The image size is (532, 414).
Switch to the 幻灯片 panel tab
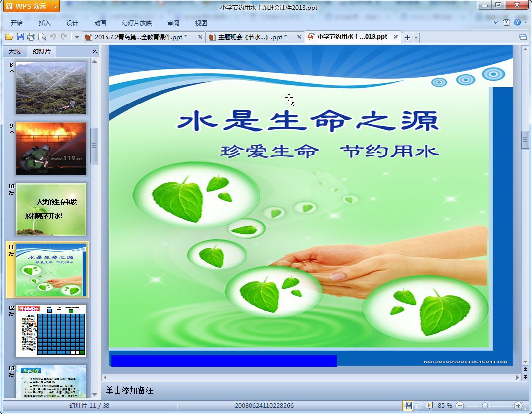(x=42, y=51)
